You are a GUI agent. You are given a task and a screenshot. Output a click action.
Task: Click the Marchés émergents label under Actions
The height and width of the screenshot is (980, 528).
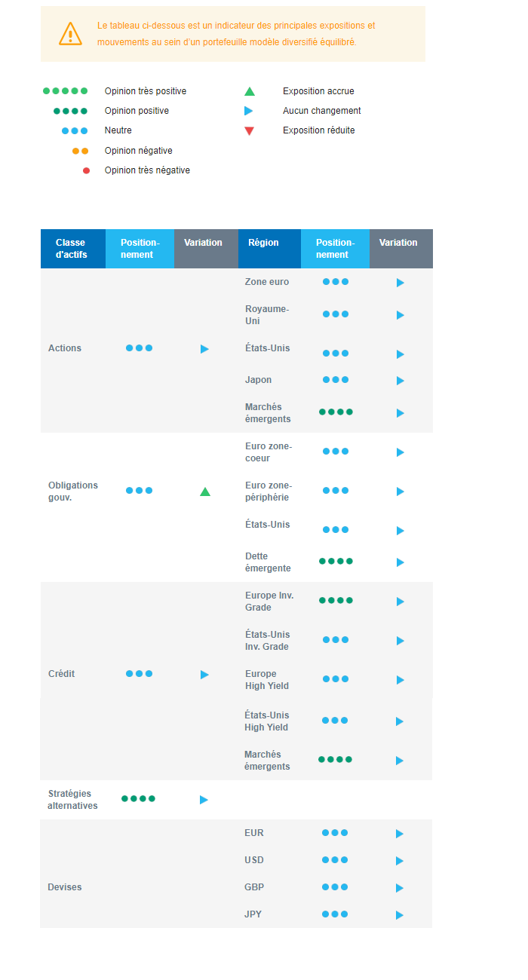[x=268, y=413]
